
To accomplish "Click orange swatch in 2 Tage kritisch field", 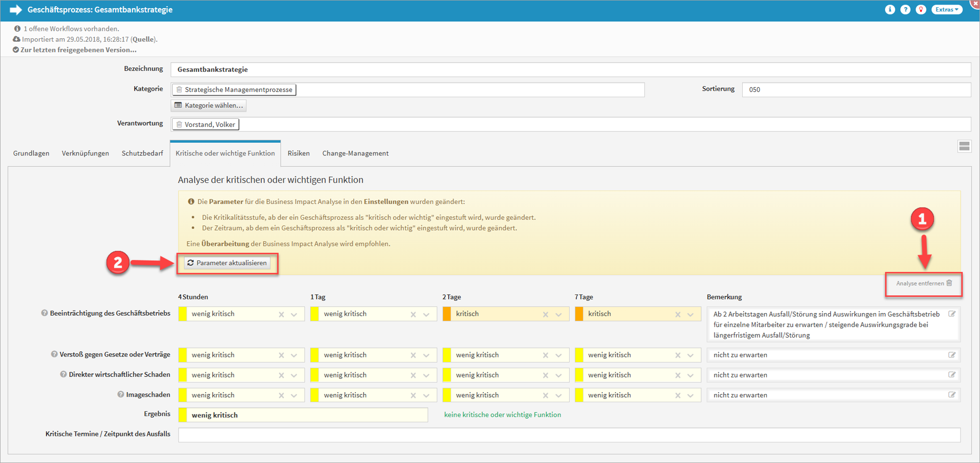I will click(447, 314).
